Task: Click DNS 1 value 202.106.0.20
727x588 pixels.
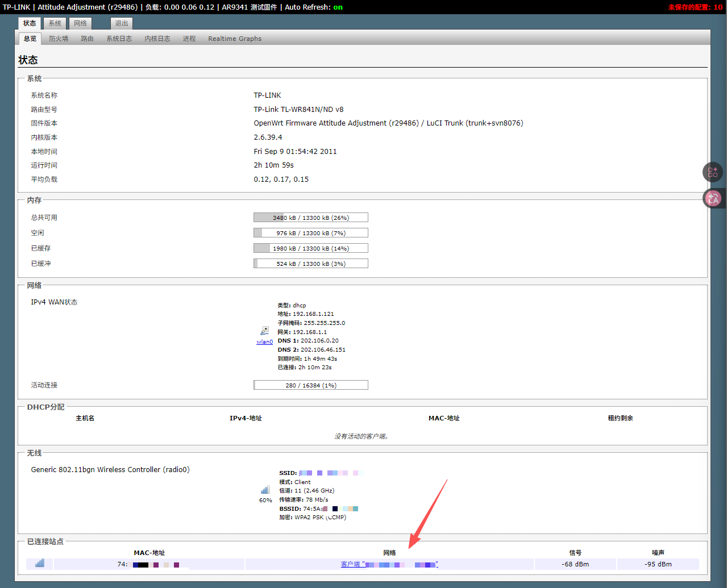Action: (319, 341)
